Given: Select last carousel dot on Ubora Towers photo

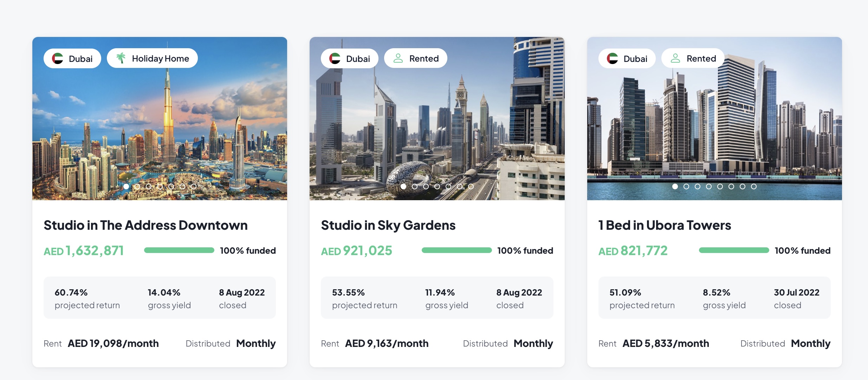Looking at the screenshot, I should coord(754,186).
